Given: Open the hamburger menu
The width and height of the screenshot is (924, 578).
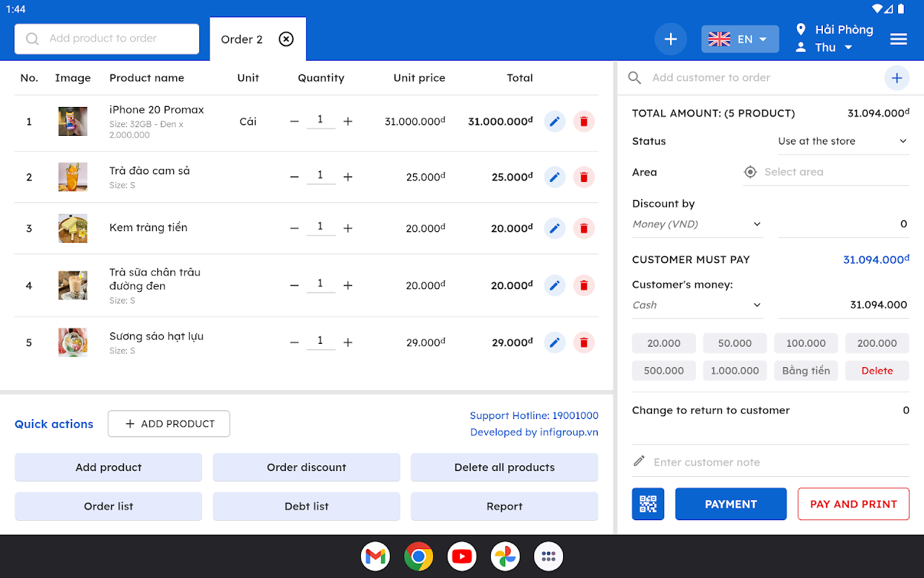Looking at the screenshot, I should click(x=899, y=39).
